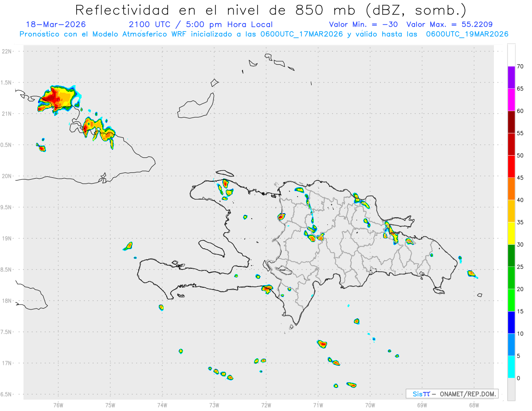Click the '20' value on the colorbar
The width and height of the screenshot is (532, 411).
[520, 289]
